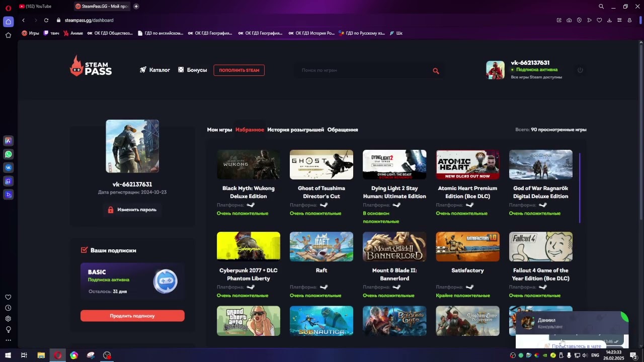Open the ГДЗ по английскому bookmark
Image resolution: width=644 pixels, height=362 pixels.
click(160, 33)
